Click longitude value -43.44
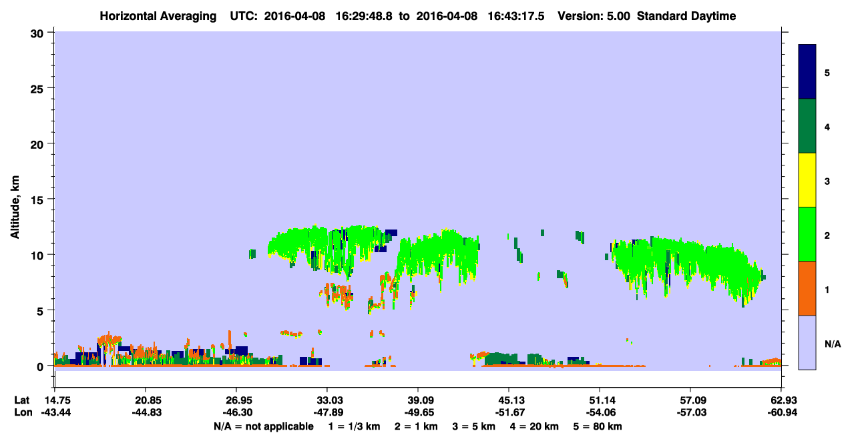The width and height of the screenshot is (868, 445). pos(57,413)
